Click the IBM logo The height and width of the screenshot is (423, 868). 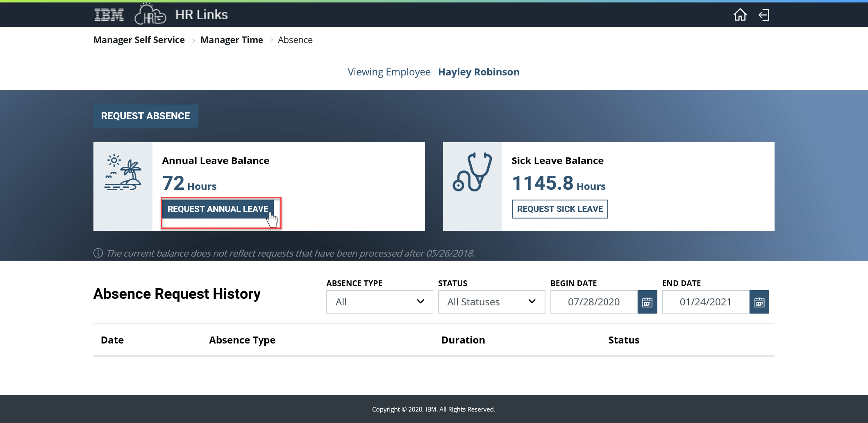tap(109, 15)
